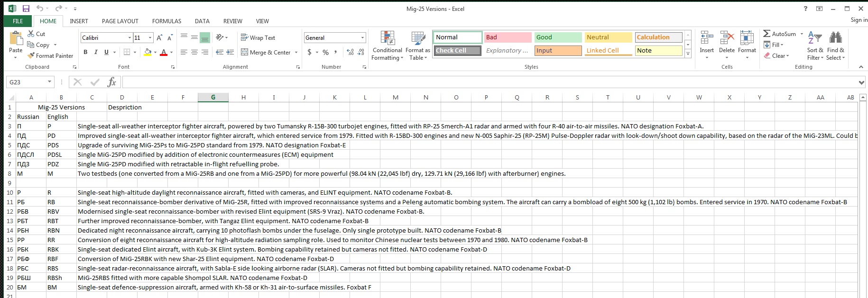Switch to the INSERT tab
Viewport: 868px width, 298px height.
(79, 21)
